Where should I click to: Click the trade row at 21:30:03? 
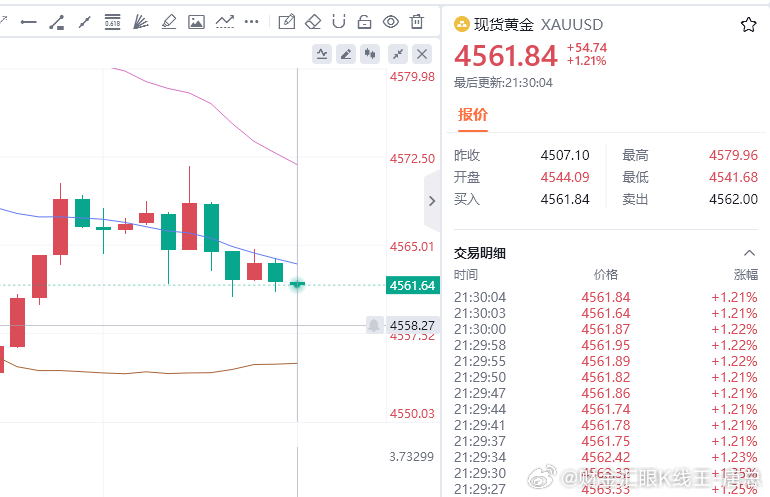click(605, 313)
